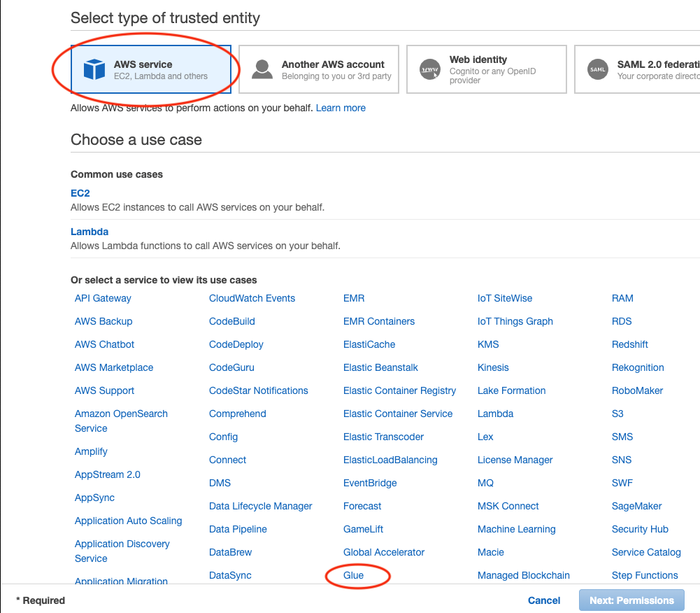The image size is (700, 613).
Task: Click the API Gateway service link
Action: pyautogui.click(x=103, y=298)
